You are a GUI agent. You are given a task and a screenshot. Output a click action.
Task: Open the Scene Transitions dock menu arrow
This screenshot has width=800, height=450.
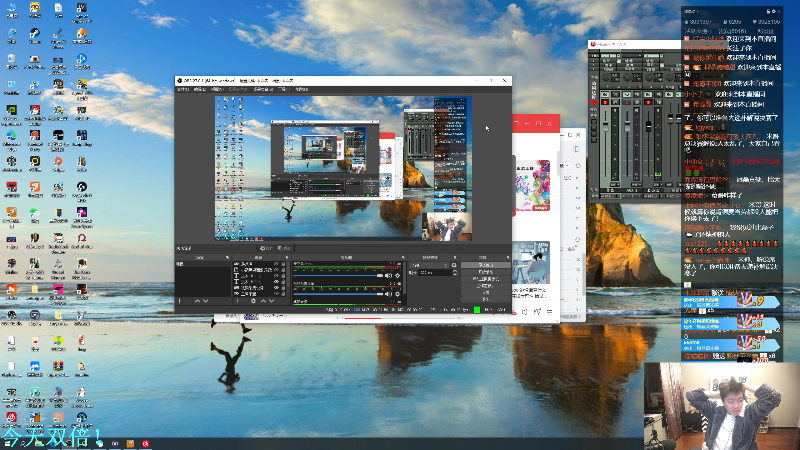tap(455, 257)
